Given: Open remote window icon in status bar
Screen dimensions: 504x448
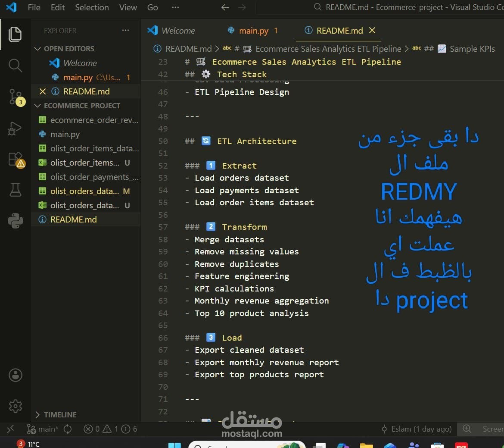Looking at the screenshot, I should pos(10,429).
